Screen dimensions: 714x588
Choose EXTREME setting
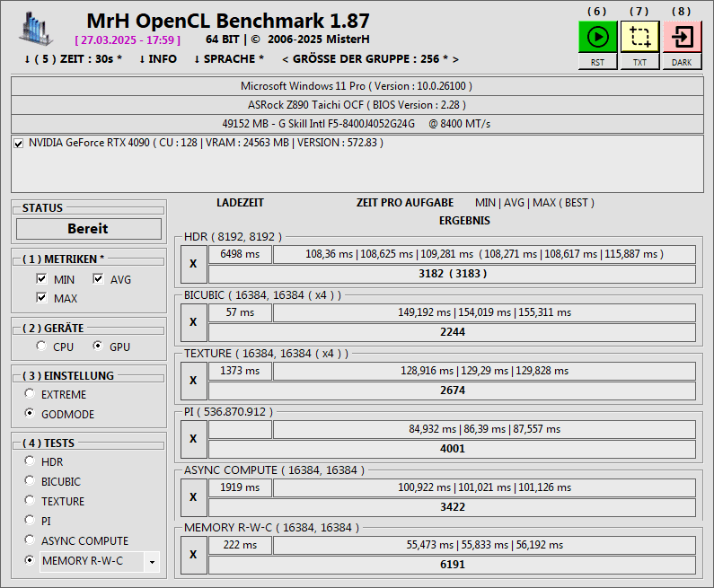pos(30,393)
